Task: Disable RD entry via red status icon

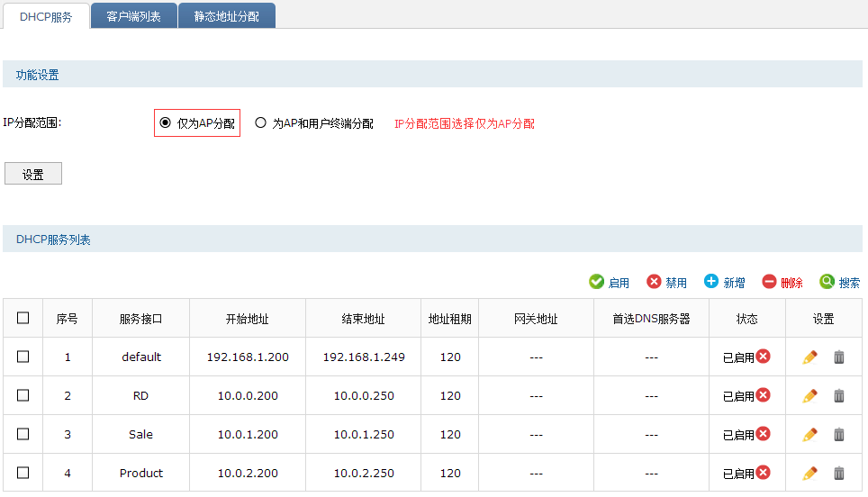Action: [x=764, y=394]
